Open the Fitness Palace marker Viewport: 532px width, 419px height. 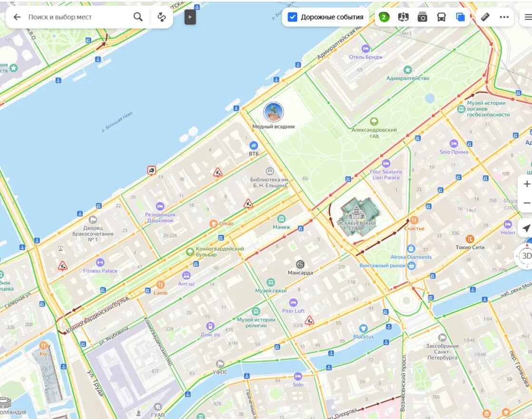(100, 263)
